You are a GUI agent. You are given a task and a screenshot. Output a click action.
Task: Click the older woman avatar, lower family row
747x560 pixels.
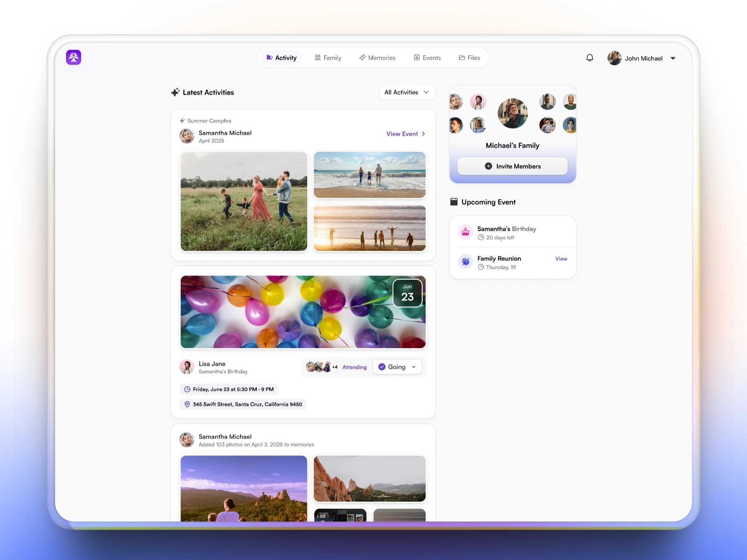pyautogui.click(x=478, y=125)
